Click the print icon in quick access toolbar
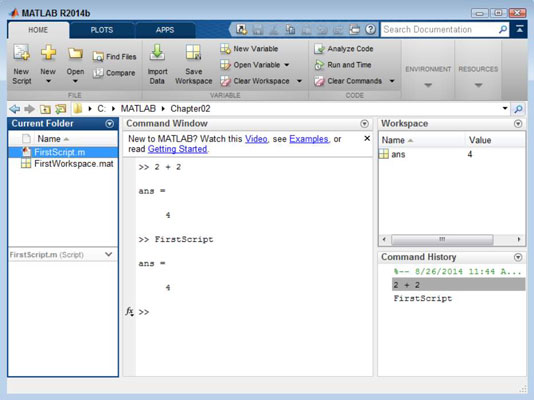Image resolution: width=534 pixels, height=400 pixels. click(x=355, y=30)
